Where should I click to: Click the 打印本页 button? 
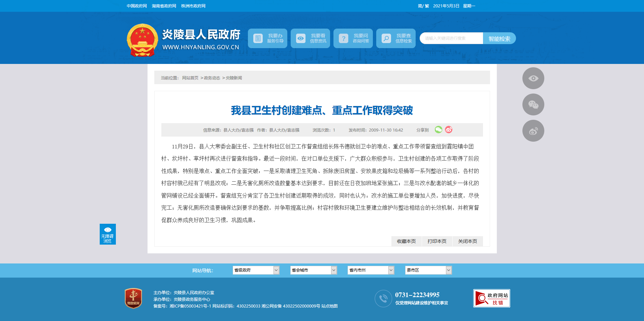pos(437,241)
